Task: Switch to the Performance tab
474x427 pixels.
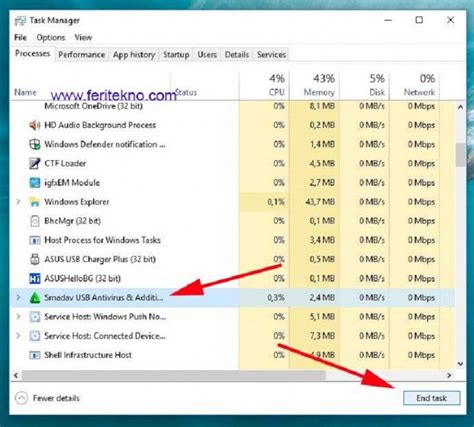Action: coord(82,55)
